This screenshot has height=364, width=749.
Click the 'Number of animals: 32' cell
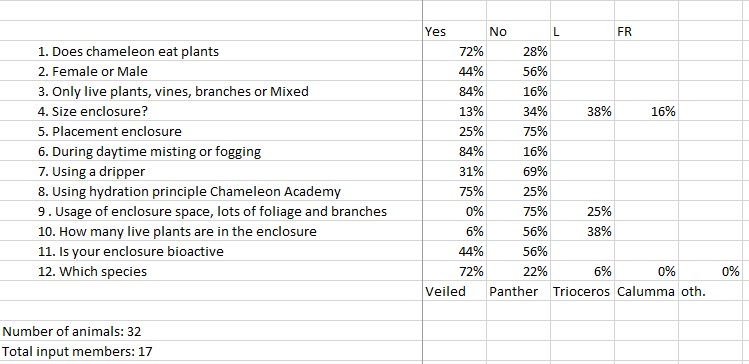211,331
